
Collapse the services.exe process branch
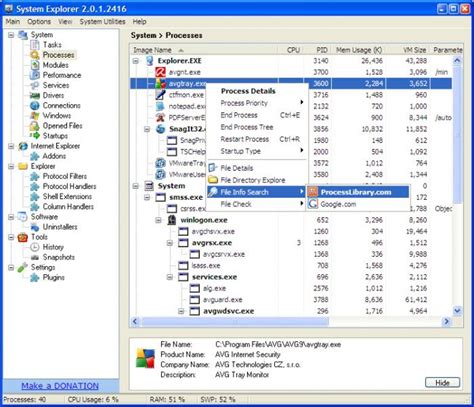coord(170,277)
